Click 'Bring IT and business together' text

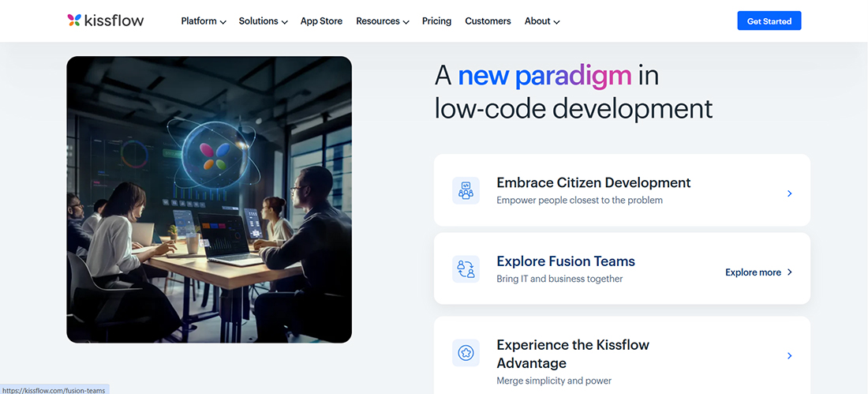coord(559,279)
